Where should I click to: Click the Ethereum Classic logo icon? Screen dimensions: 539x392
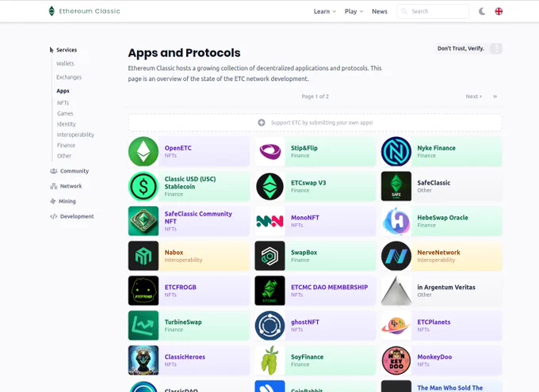tap(52, 11)
